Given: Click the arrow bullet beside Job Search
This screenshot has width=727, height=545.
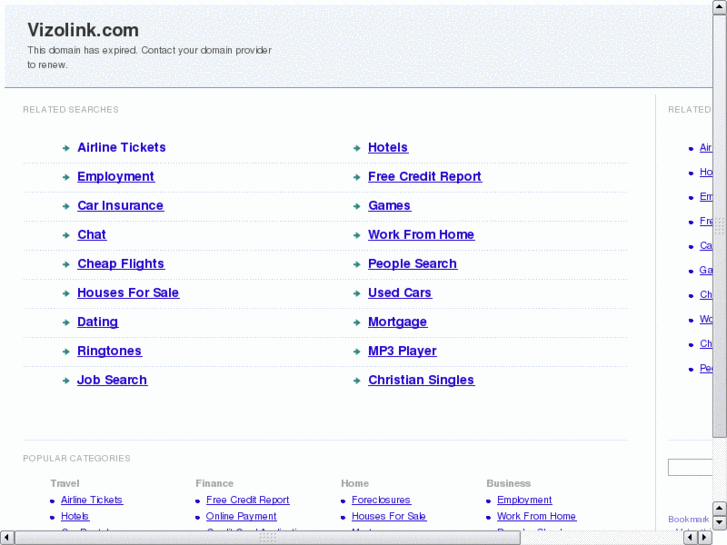Looking at the screenshot, I should pyautogui.click(x=65, y=381).
